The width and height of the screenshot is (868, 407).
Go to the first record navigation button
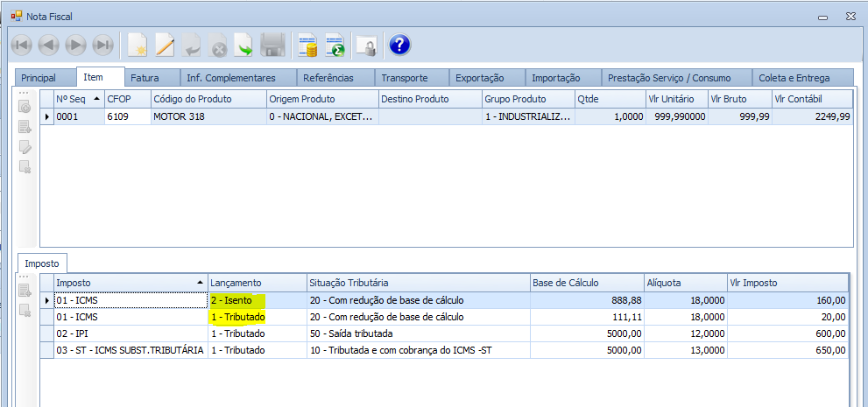(22, 45)
